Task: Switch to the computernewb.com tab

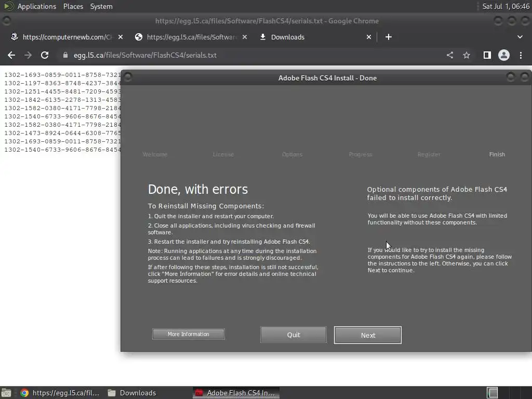Action: click(67, 37)
